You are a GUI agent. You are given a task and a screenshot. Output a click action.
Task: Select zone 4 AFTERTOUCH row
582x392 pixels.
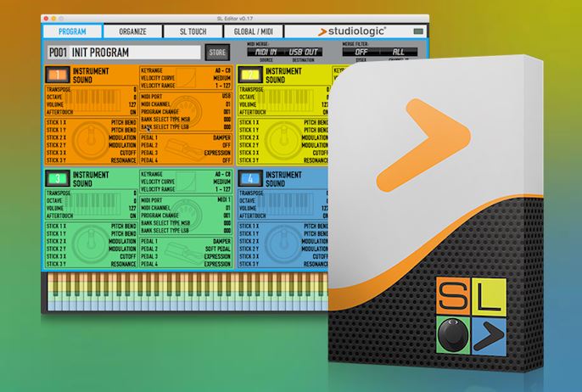283,216
